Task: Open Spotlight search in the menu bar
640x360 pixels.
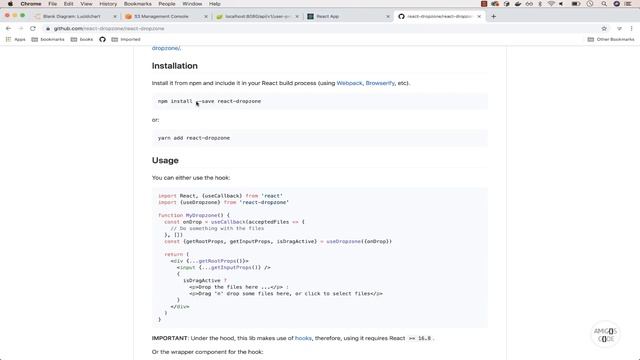Action: click(604, 4)
